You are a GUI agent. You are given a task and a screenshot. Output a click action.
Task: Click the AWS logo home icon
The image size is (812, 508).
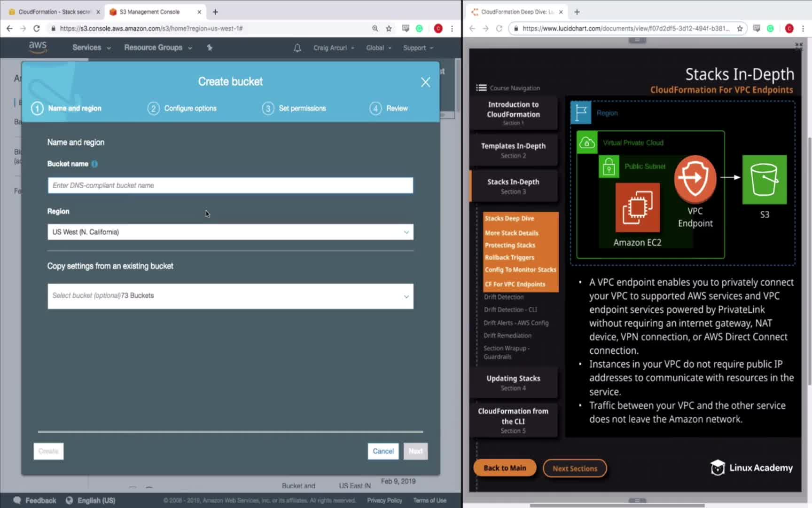pos(38,47)
